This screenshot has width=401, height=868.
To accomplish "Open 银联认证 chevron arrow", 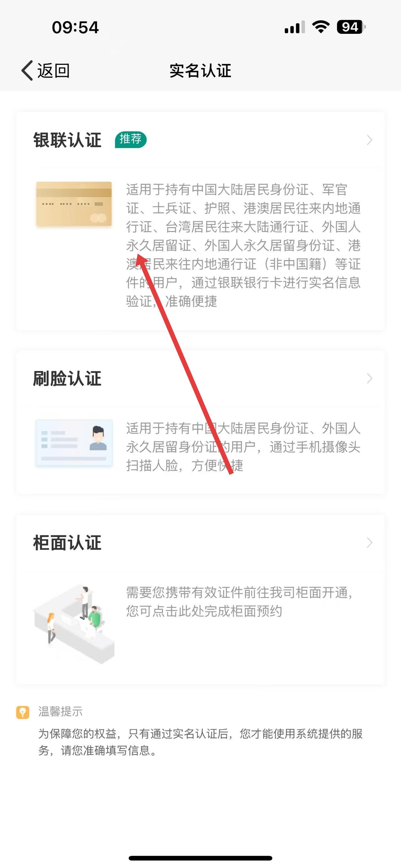I will [370, 140].
